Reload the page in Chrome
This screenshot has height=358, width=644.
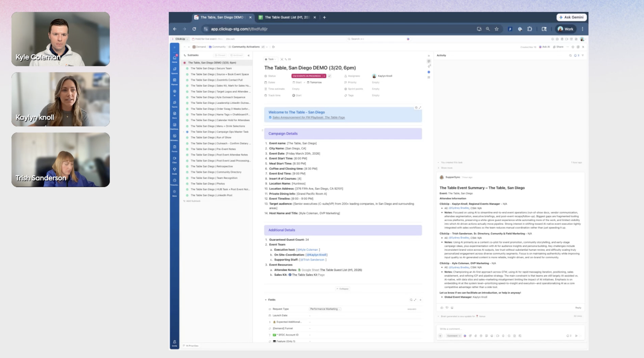(194, 29)
